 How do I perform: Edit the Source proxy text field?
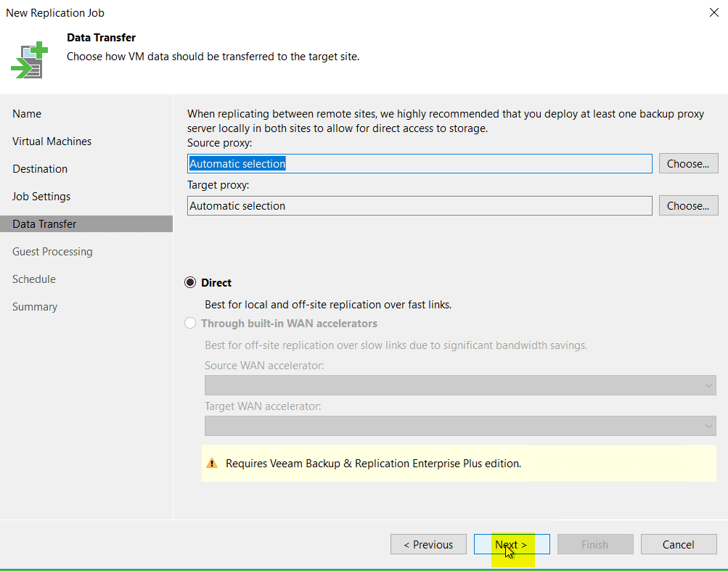pyautogui.click(x=420, y=163)
